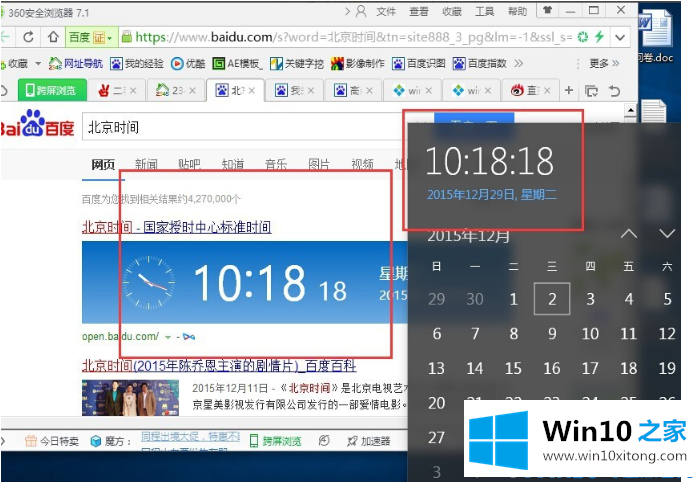Open the 工具 menu
The image size is (699, 482).
click(x=484, y=11)
